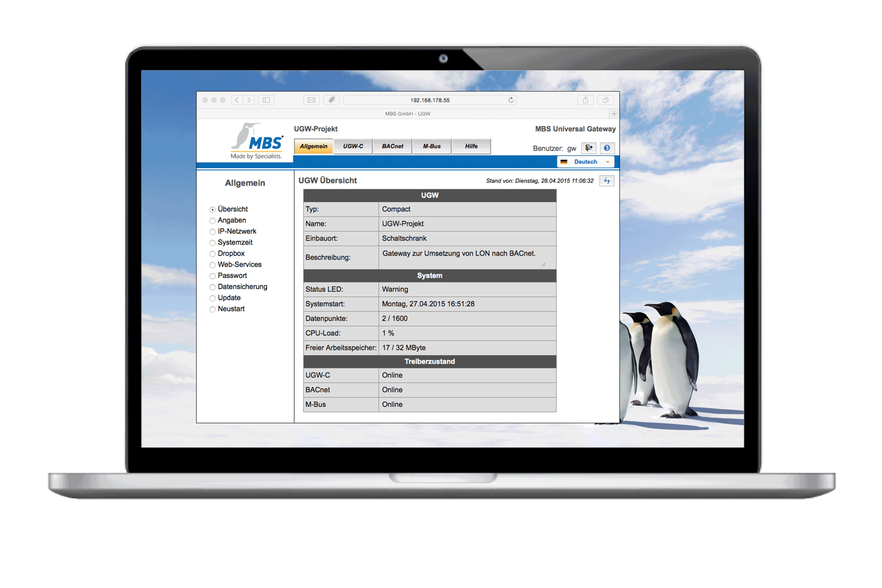Open the Deutsch language dropdown
Image resolution: width=882 pixels, height=588 pixels.
click(x=585, y=162)
